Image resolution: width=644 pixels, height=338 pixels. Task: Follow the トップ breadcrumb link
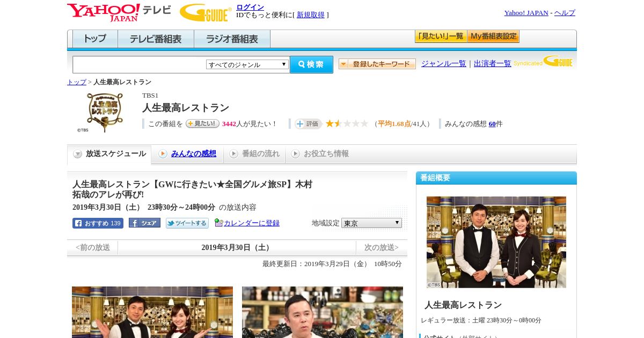pyautogui.click(x=77, y=82)
